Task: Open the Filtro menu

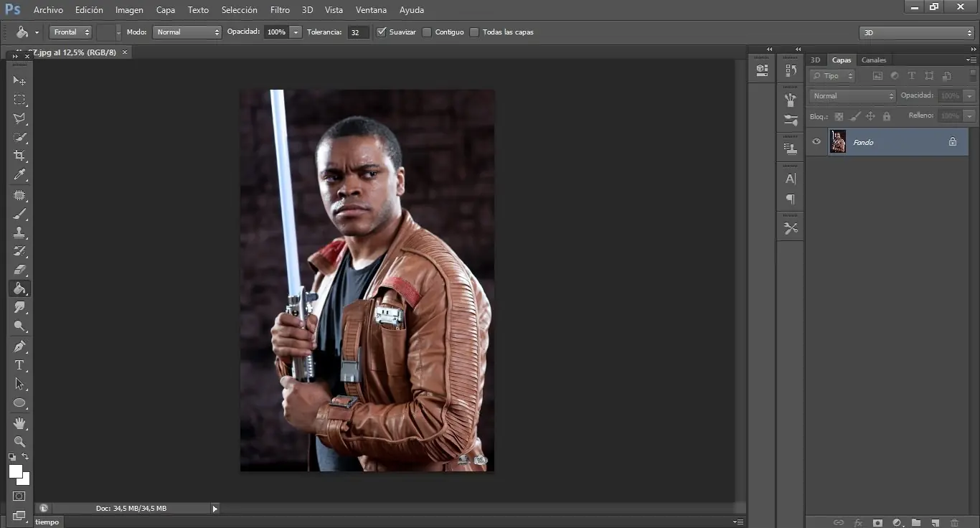Action: coord(280,10)
